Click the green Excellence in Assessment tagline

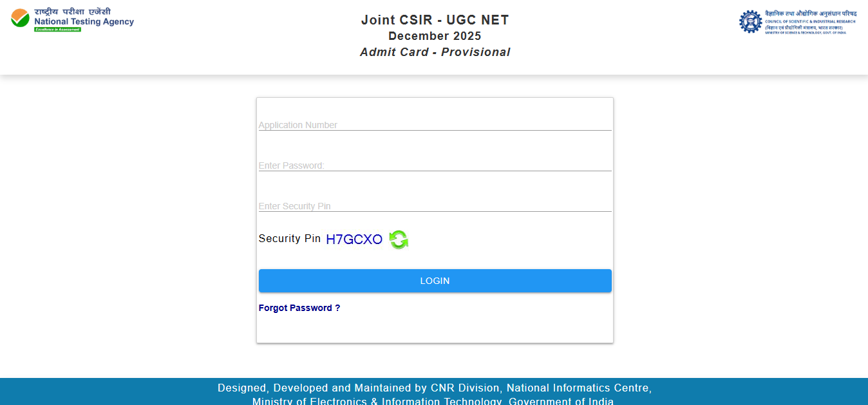(x=57, y=30)
